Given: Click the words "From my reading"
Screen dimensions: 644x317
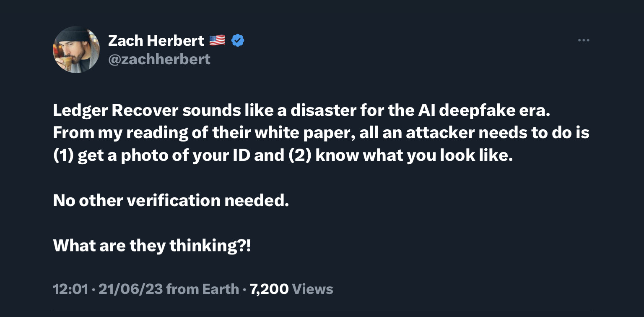Looking at the screenshot, I should pyautogui.click(x=123, y=133).
